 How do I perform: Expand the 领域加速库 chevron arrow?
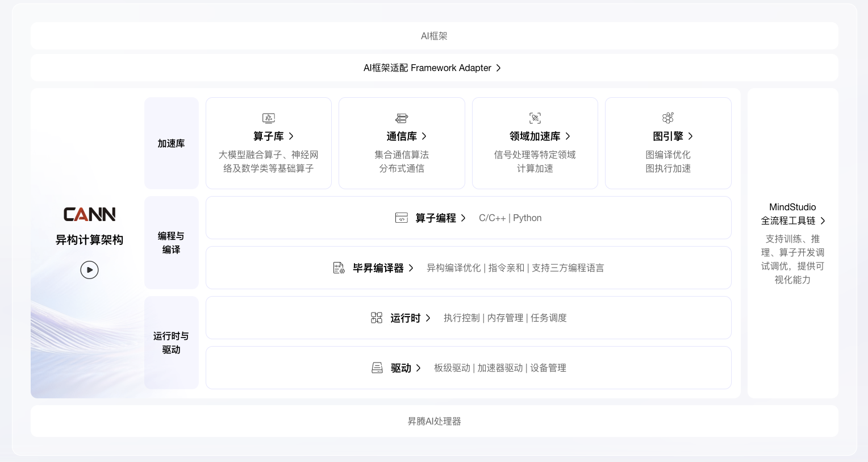tap(567, 136)
